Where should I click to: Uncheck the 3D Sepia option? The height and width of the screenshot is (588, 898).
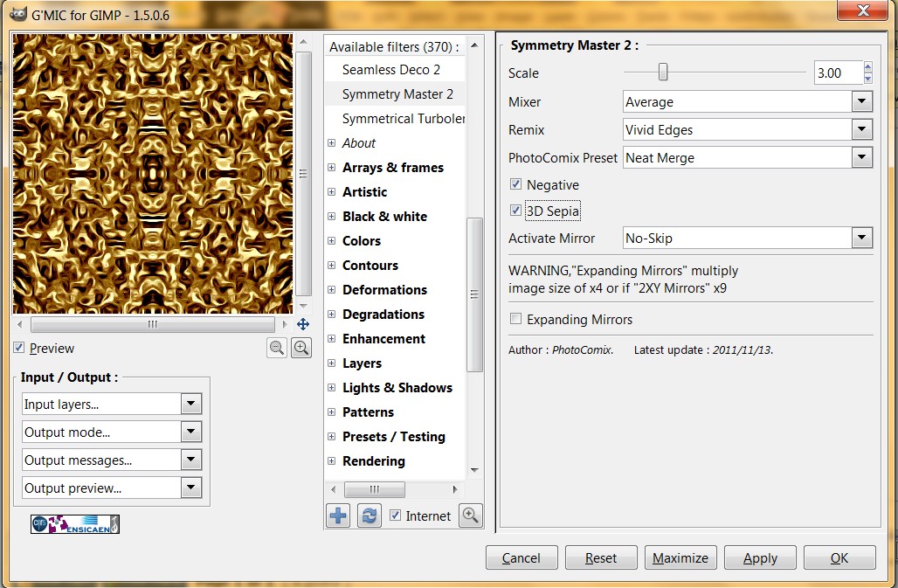515,211
